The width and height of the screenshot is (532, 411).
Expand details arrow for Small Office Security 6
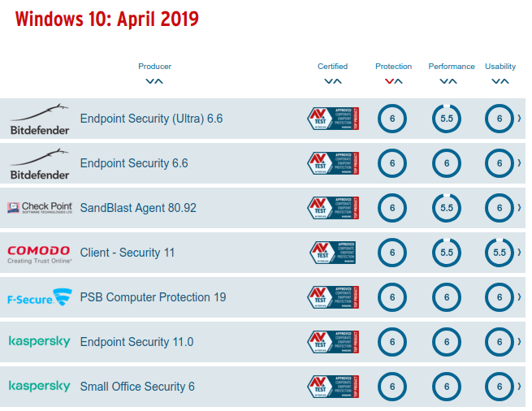[x=520, y=386]
